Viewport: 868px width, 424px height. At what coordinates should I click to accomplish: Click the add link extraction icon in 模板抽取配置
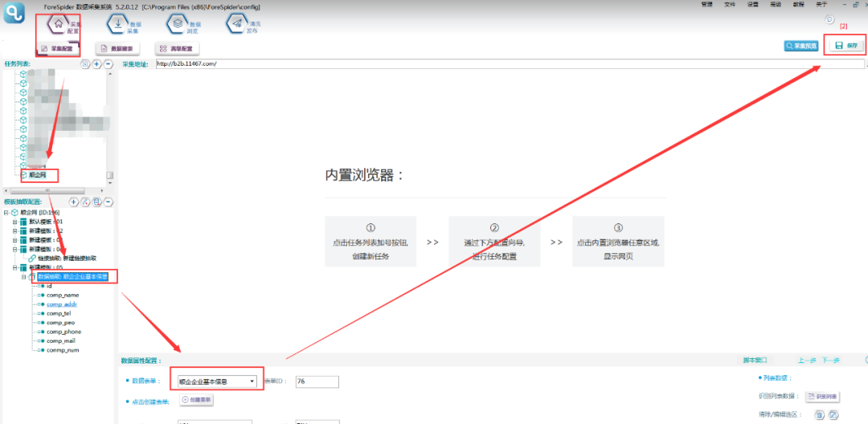[85, 202]
